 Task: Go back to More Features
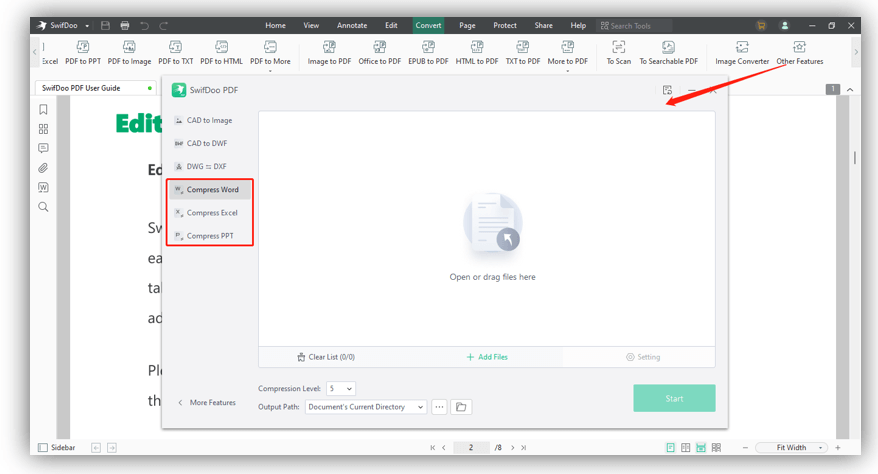207,403
